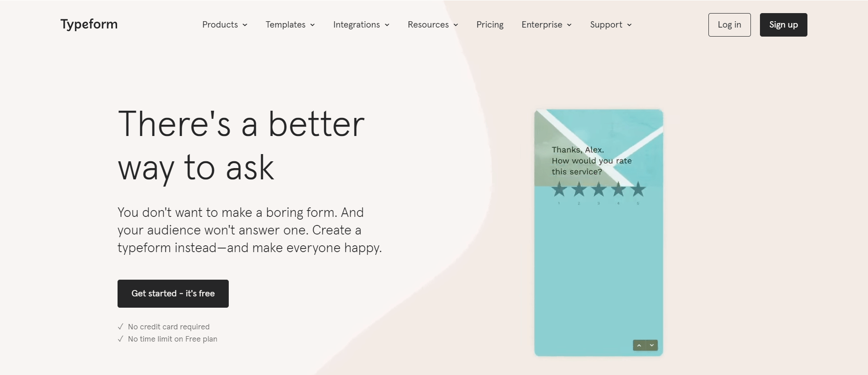Viewport: 868px width, 375px height.
Task: Click the Log in button
Action: pos(729,25)
